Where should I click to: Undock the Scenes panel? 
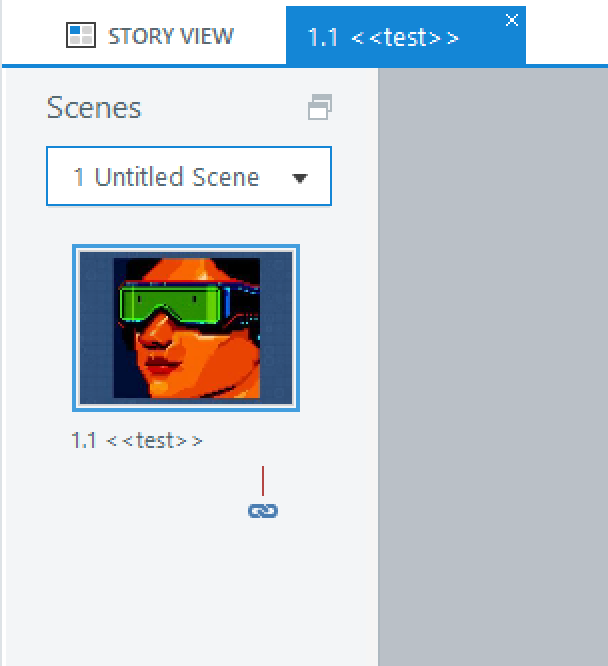coord(319,108)
